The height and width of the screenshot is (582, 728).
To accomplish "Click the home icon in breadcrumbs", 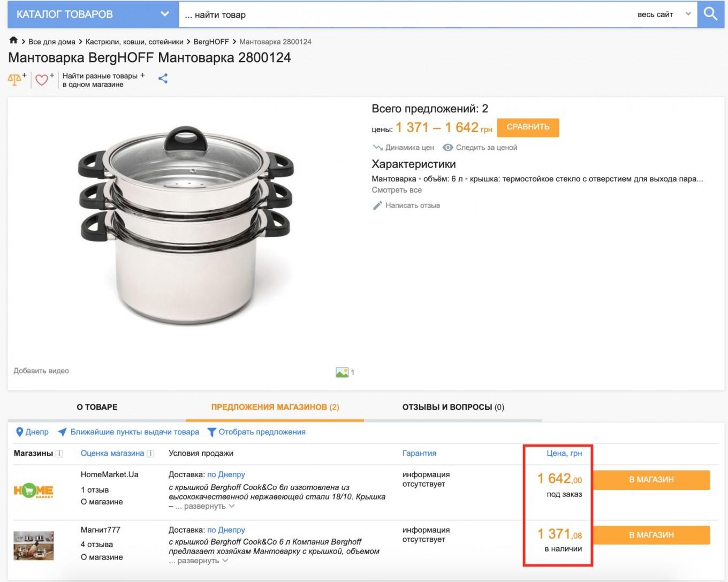I will click(13, 41).
